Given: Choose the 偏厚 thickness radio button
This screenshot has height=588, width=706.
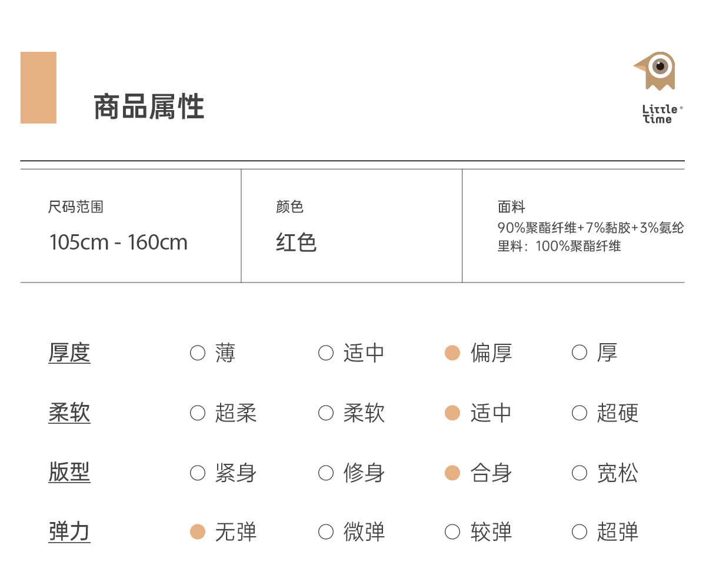Looking at the screenshot, I should tap(452, 353).
